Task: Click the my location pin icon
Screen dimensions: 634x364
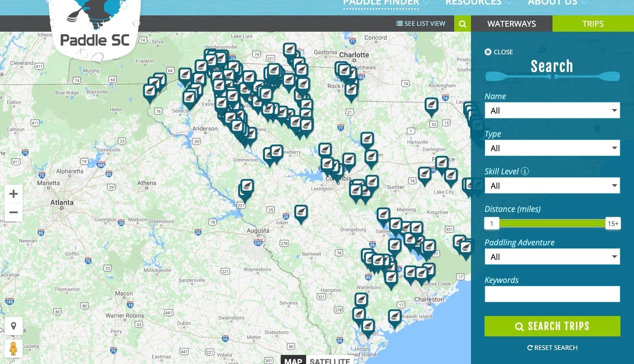Action: coord(14,326)
